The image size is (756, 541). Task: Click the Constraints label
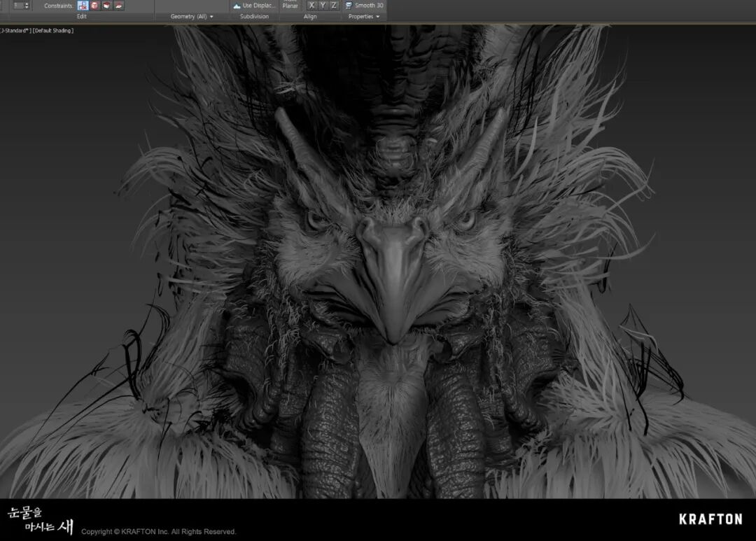[x=59, y=6]
